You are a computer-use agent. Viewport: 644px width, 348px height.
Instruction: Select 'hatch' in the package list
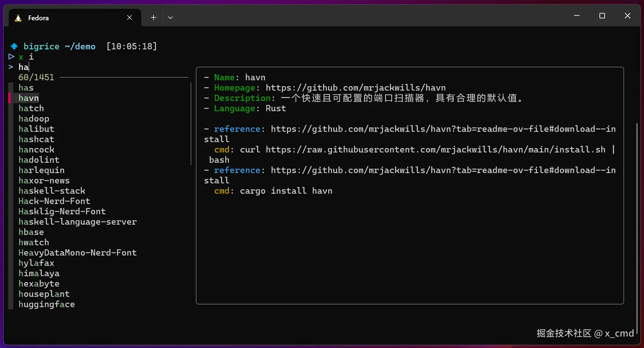click(31, 108)
